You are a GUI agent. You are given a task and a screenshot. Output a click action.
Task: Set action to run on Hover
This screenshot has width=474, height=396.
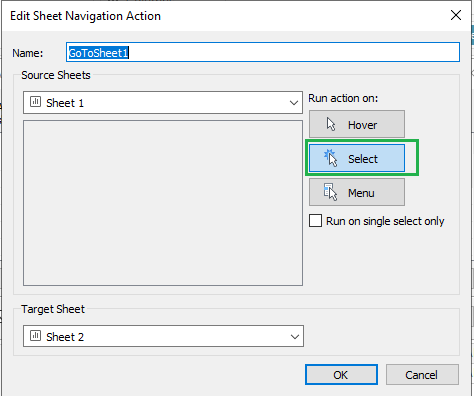357,124
